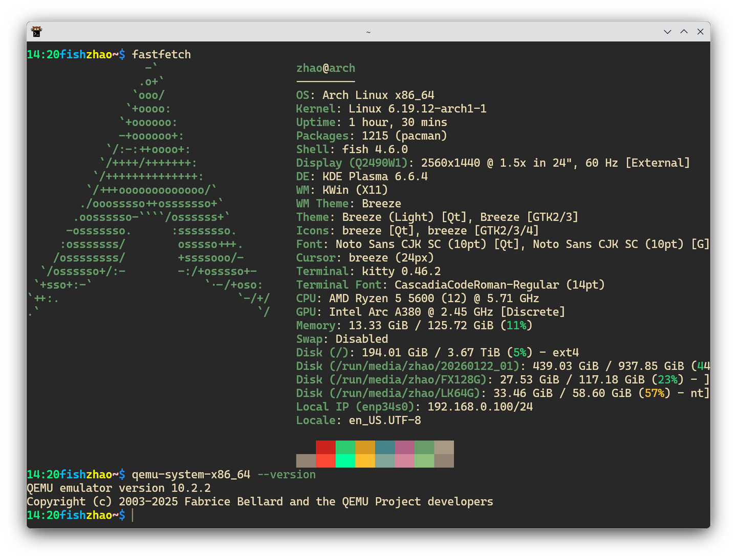
Task: Minimize the terminal window
Action: coord(667,32)
